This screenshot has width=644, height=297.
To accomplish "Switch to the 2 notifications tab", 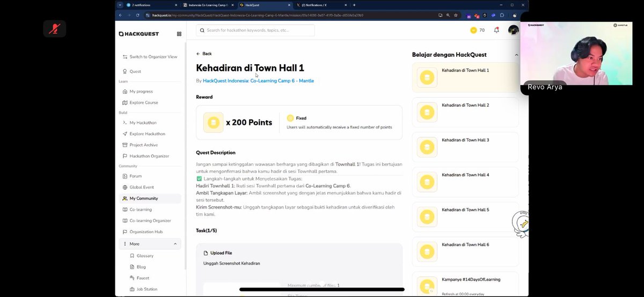I will 152,5.
